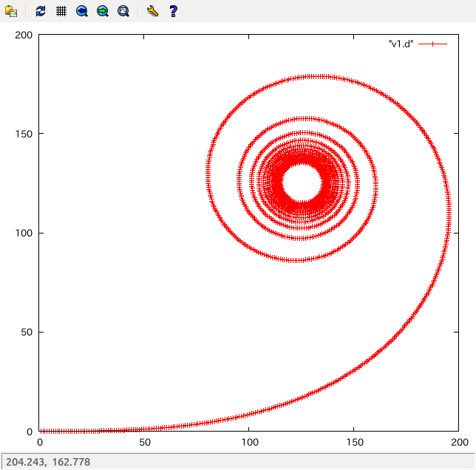Click the red legend line sample
This screenshot has width=476, height=470.
click(432, 44)
